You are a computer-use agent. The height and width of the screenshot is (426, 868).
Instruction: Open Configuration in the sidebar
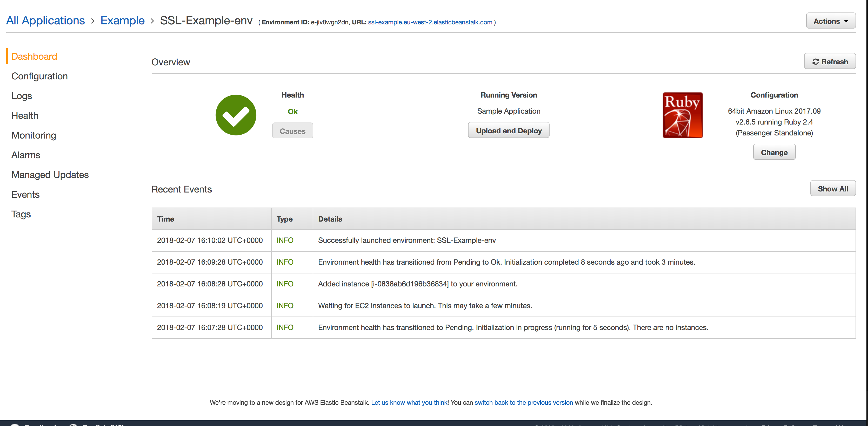(x=39, y=76)
